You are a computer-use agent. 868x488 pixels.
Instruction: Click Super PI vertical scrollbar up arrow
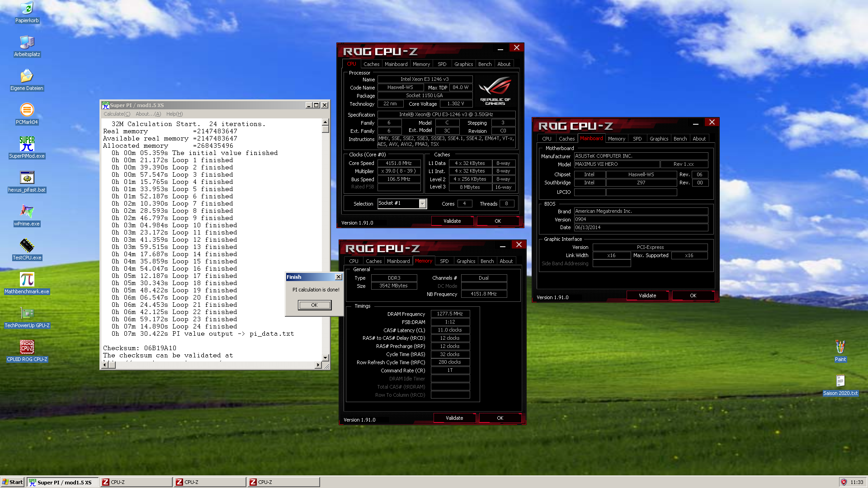325,122
